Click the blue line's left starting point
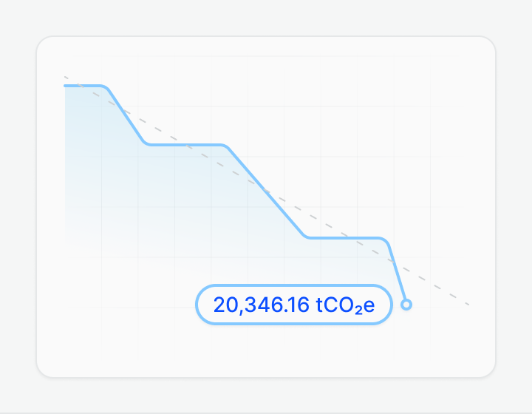532x414 pixels. (x=66, y=86)
